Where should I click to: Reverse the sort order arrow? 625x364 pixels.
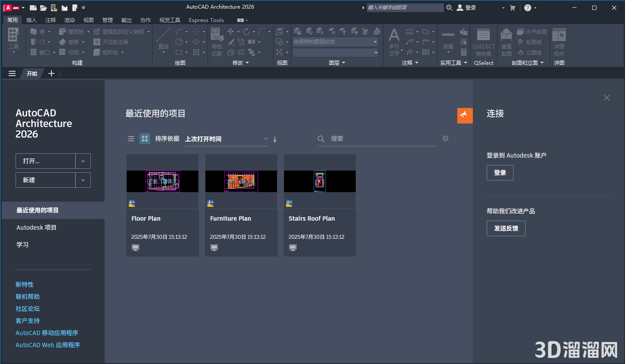click(x=275, y=139)
